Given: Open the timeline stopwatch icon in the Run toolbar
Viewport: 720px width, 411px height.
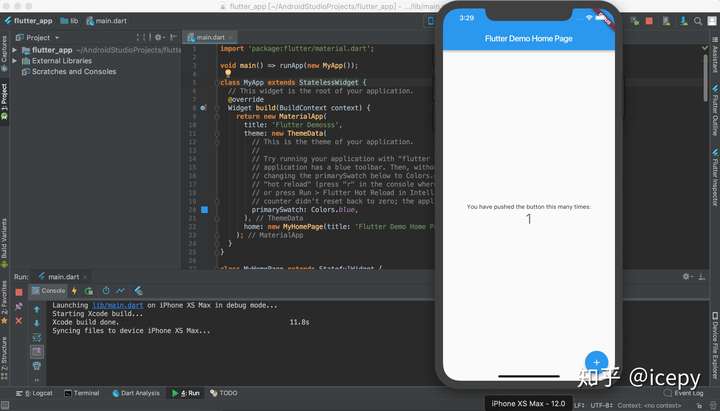Looking at the screenshot, I should (106, 290).
